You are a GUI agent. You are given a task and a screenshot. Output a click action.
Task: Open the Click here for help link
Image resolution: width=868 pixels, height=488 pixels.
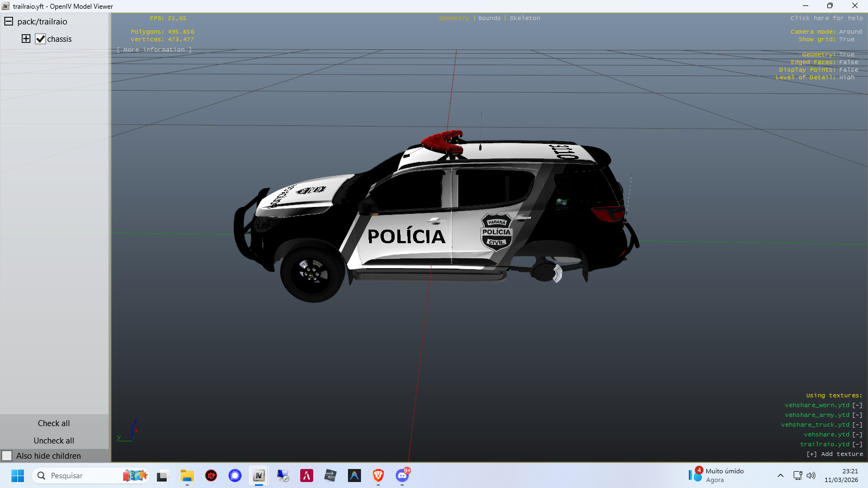[x=827, y=18]
